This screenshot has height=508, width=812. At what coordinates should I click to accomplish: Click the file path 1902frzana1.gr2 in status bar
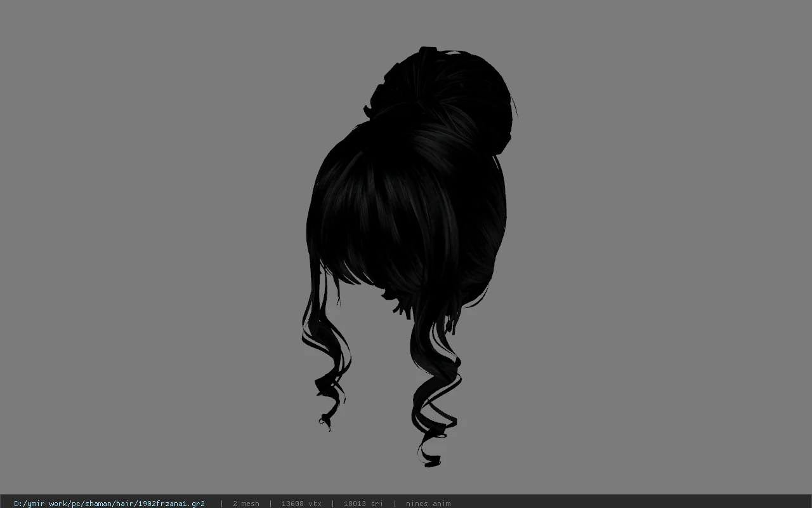[109, 504]
